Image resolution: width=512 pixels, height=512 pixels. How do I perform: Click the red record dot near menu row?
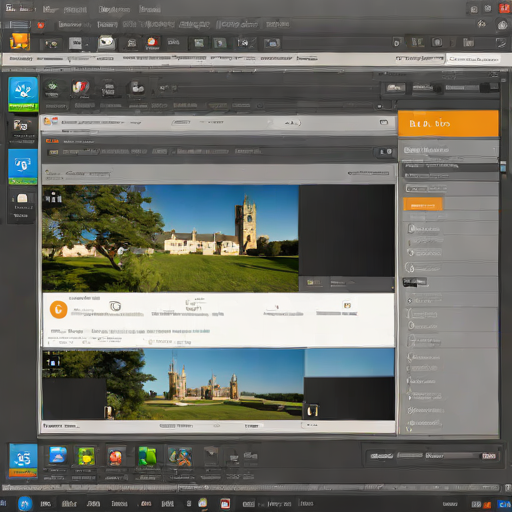point(41,25)
